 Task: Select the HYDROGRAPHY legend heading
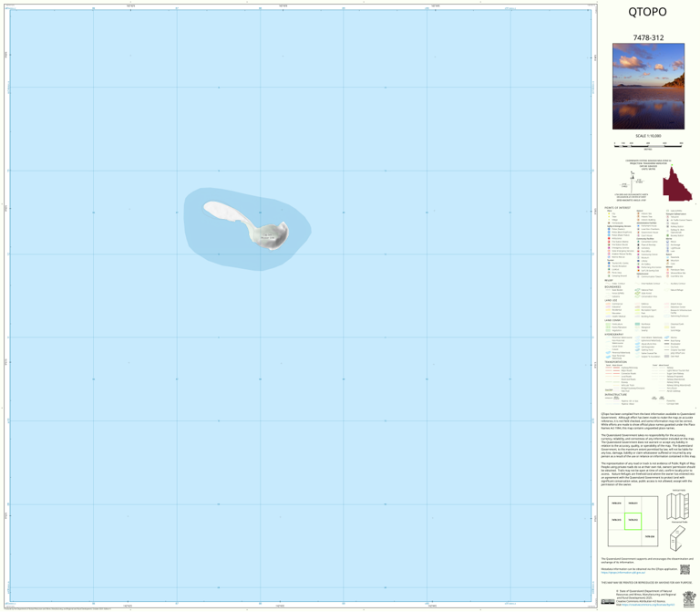tap(613, 334)
